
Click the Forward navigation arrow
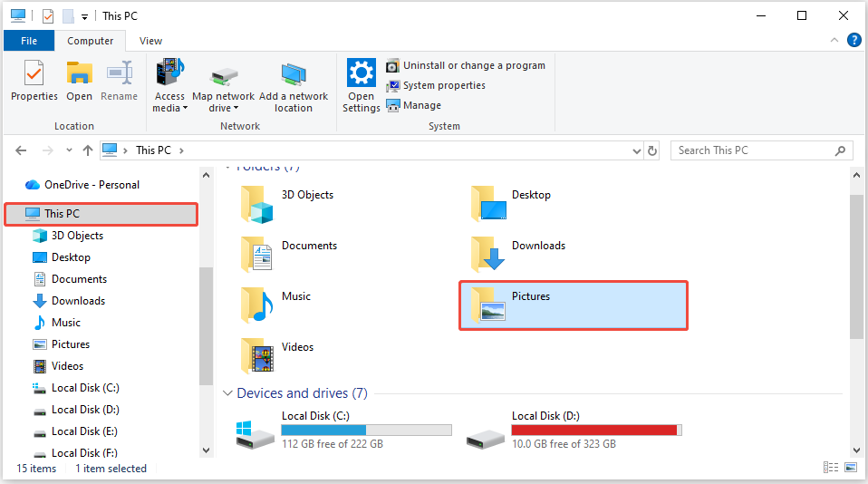48,150
